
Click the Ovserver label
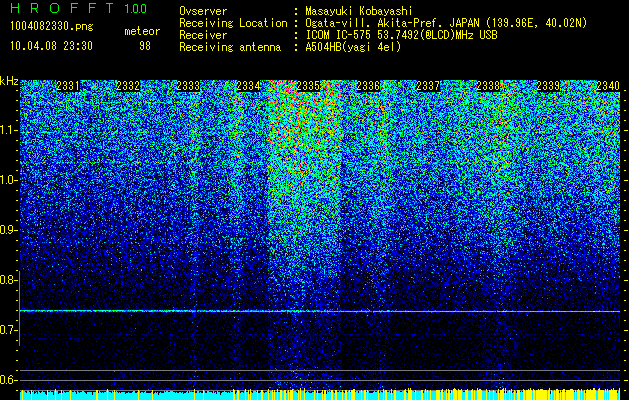(x=203, y=11)
